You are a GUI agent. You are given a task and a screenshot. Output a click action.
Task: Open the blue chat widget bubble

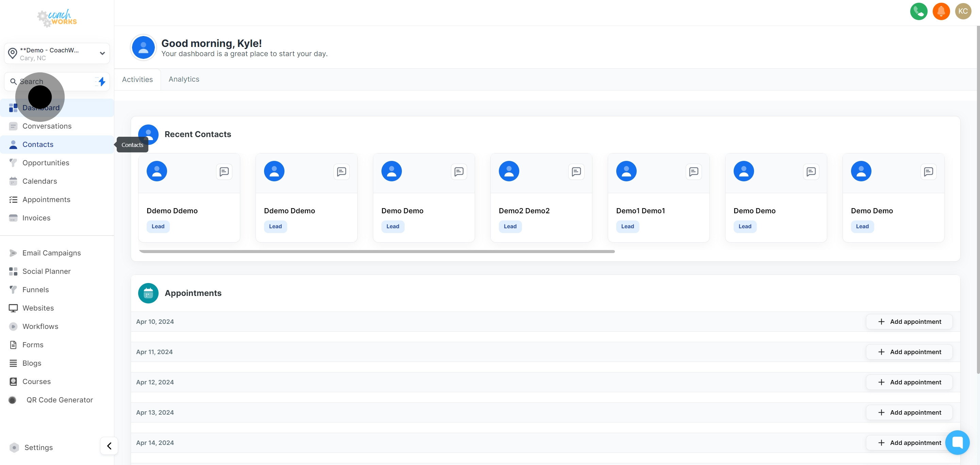pos(957,442)
